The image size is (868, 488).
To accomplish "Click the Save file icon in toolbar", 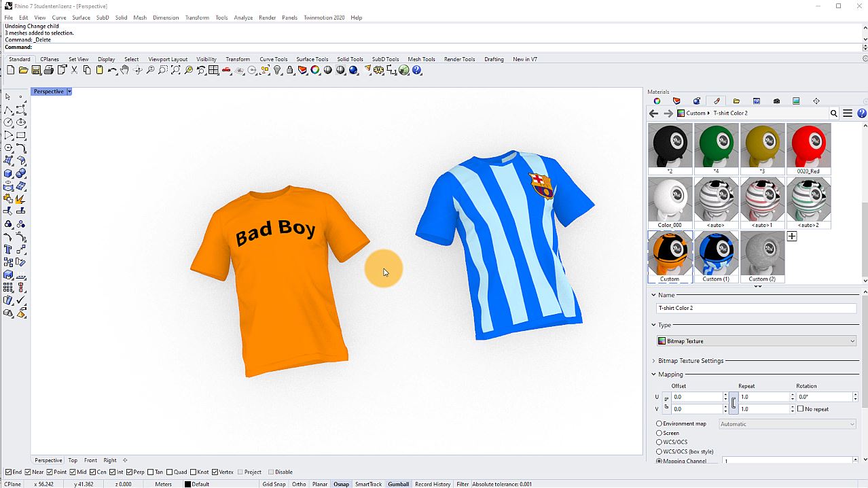I will point(36,70).
